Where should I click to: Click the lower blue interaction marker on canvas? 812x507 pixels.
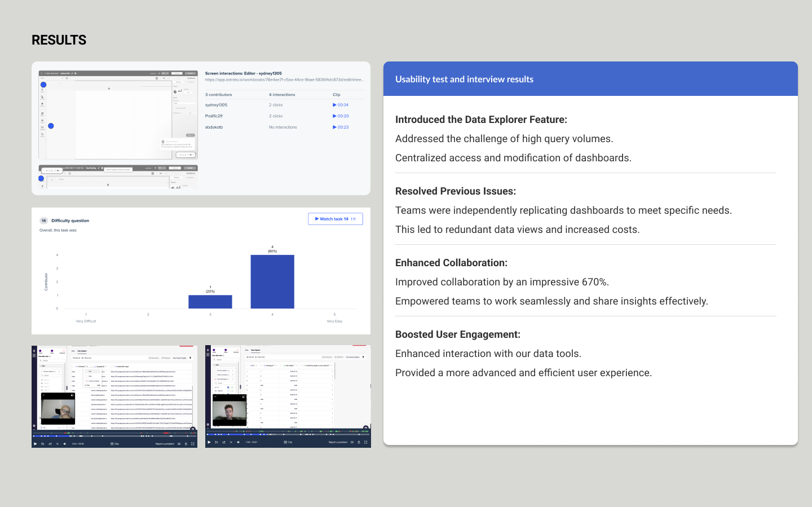pos(51,126)
